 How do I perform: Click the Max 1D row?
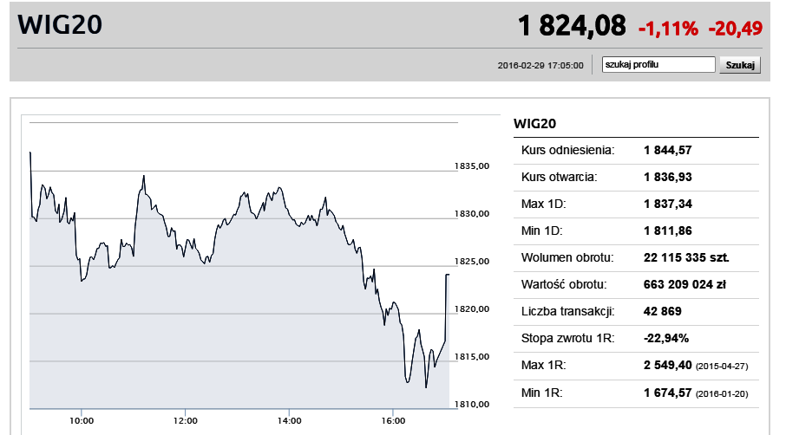(636, 204)
